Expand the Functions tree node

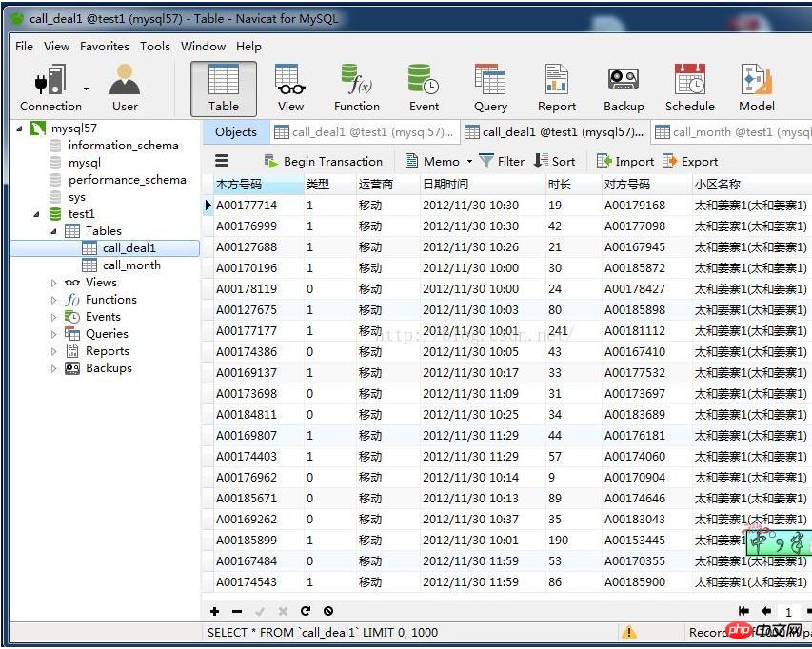pos(54,300)
